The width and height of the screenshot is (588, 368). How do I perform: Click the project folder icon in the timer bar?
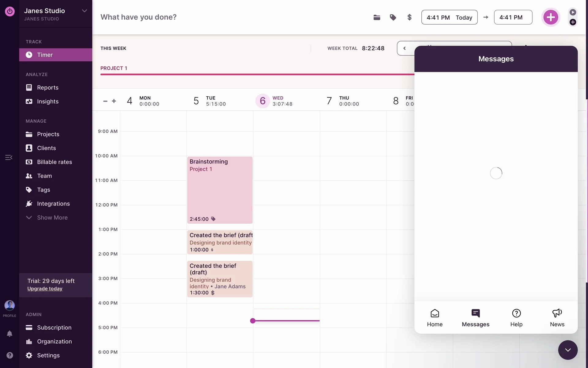(x=377, y=17)
